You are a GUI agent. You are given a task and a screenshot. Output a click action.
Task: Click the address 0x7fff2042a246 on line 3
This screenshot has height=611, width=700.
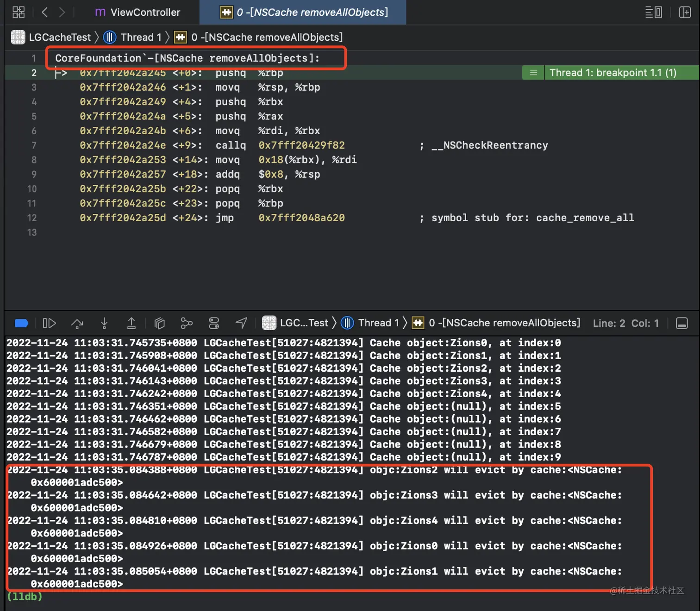123,87
